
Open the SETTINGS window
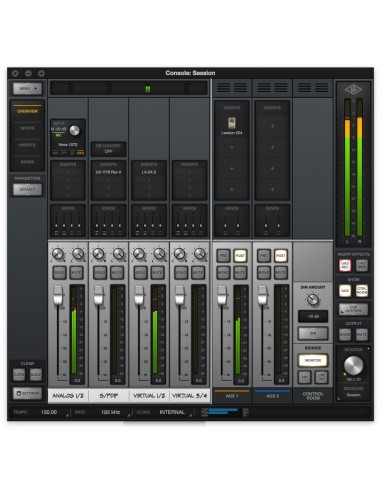pyautogui.click(x=27, y=393)
